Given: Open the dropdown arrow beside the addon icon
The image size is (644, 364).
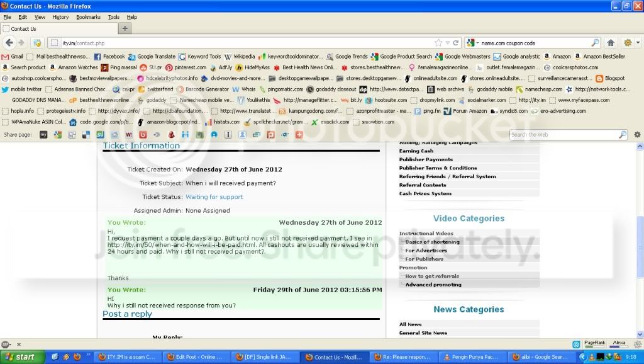Looking at the screenshot, I should [x=638, y=42].
